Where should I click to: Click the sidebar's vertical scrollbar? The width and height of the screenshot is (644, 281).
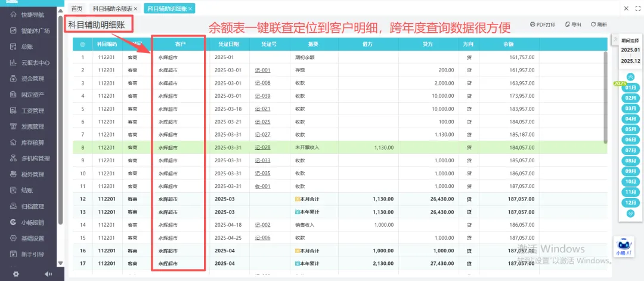[x=61, y=121]
